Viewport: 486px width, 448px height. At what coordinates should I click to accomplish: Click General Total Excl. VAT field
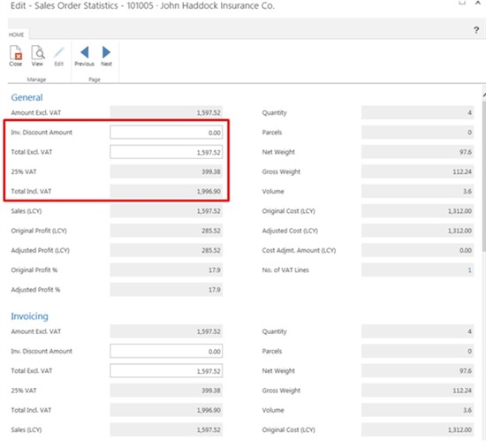166,152
